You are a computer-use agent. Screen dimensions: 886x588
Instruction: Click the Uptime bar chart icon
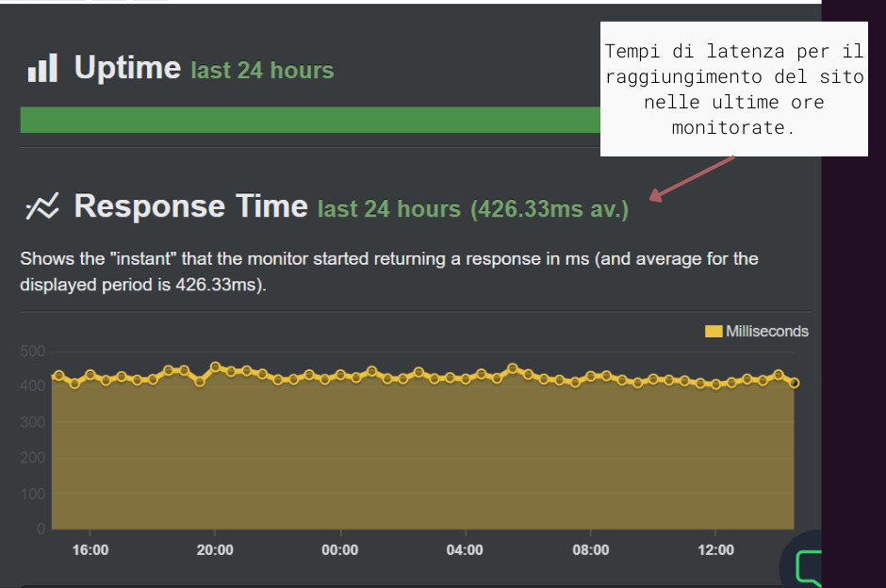tap(42, 68)
